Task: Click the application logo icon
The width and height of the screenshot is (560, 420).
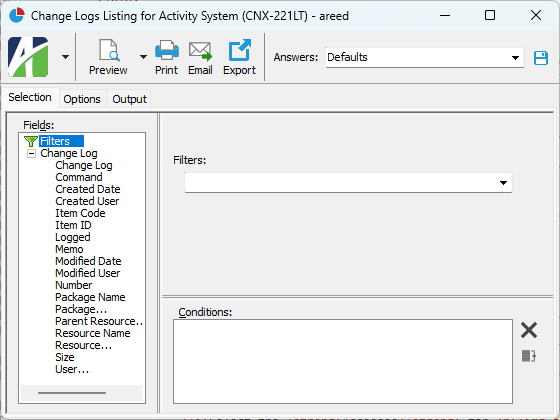Action: point(28,57)
